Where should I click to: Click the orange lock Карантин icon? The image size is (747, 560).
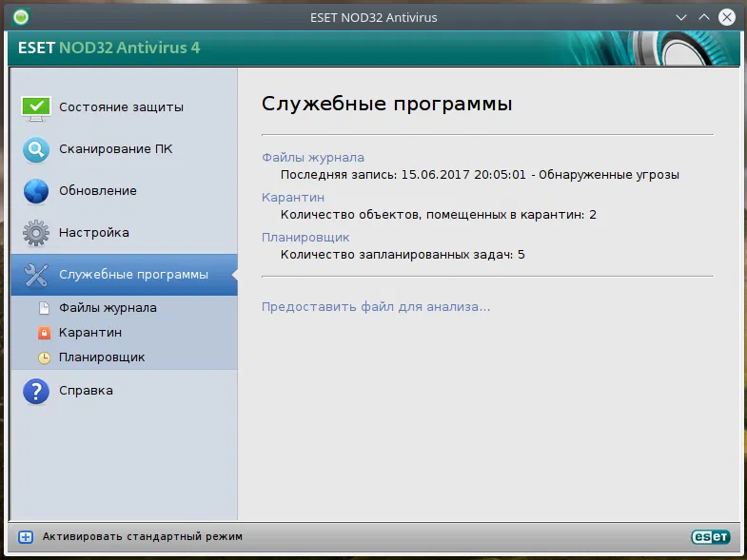(x=44, y=333)
